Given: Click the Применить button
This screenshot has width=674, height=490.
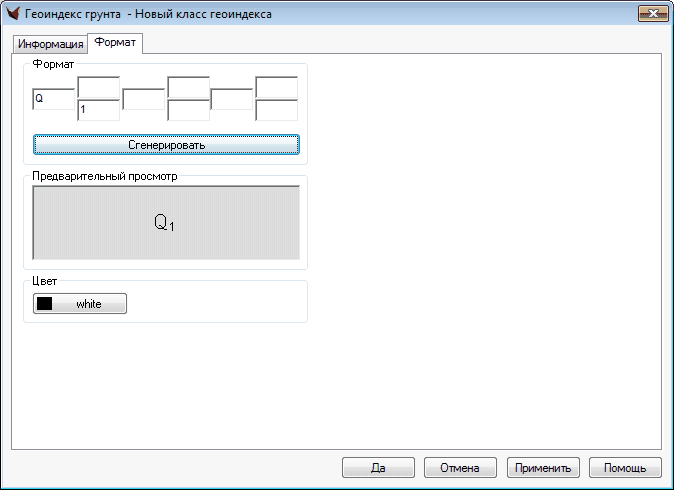Looking at the screenshot, I should pos(543,467).
